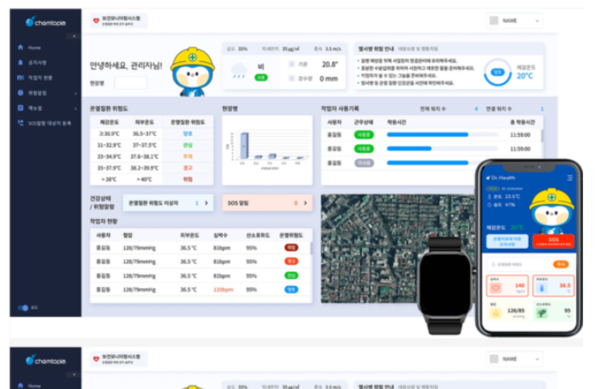This screenshot has width=600, height=389.
Task: Click the chemtopia logo in the lower dashboard
Action: click(x=46, y=360)
